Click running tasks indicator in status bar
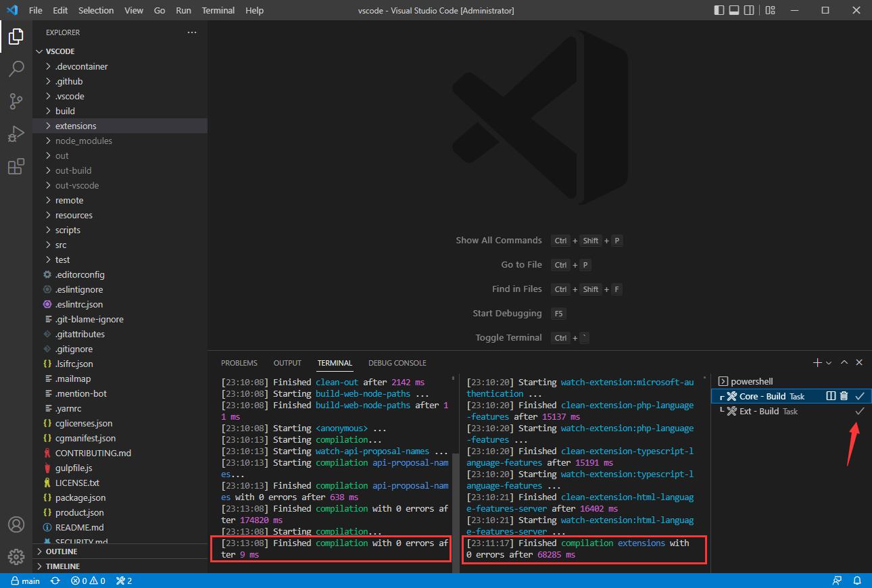Image resolution: width=872 pixels, height=588 pixels. [124, 581]
